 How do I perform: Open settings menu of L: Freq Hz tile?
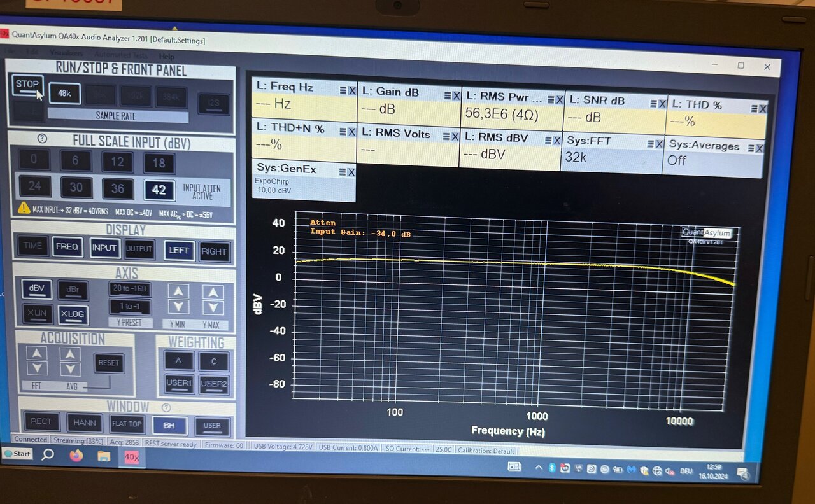click(343, 90)
